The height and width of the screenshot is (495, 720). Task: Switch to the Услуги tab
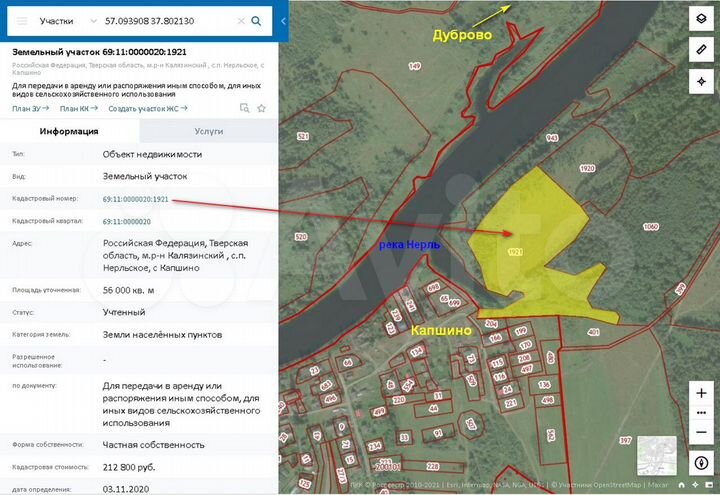[208, 131]
